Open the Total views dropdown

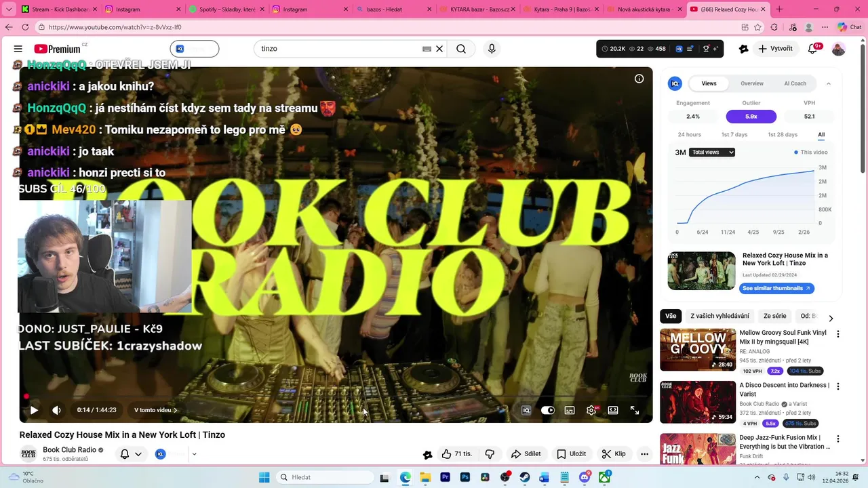712,152
